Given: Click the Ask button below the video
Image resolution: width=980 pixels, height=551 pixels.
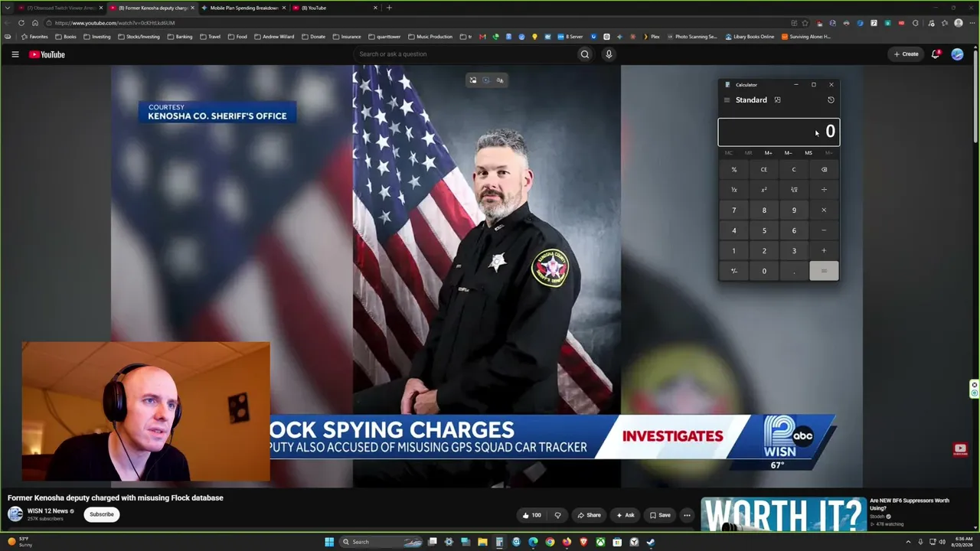Looking at the screenshot, I should pyautogui.click(x=626, y=515).
